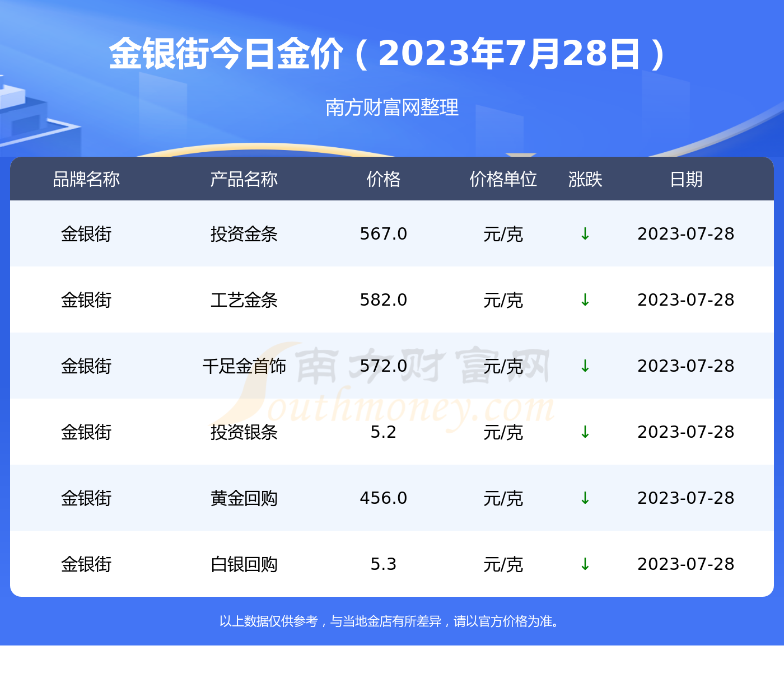The height and width of the screenshot is (683, 784).
Task: Select the 投资银条 product name cell
Action: (x=244, y=432)
